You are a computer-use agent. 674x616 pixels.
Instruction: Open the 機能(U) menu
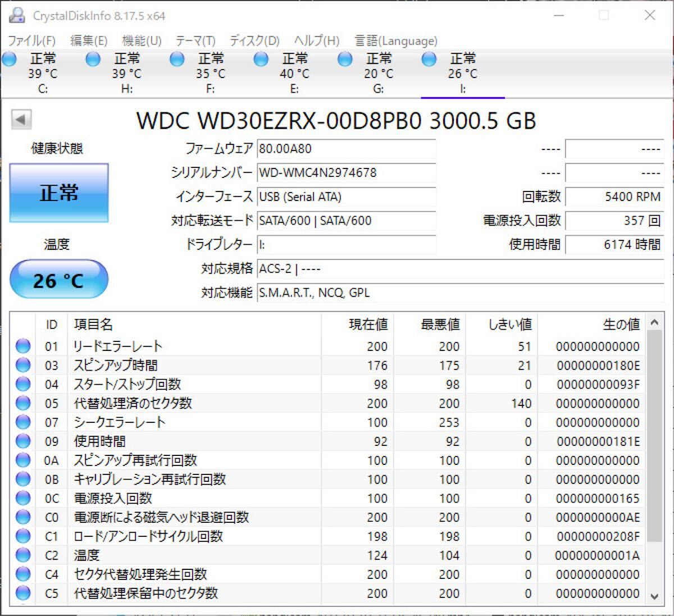pos(142,40)
